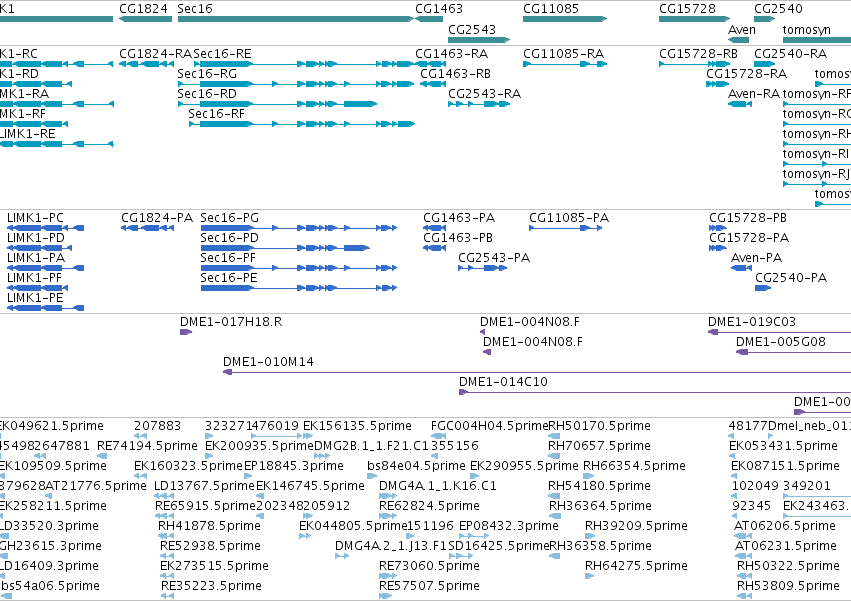Click the CG2543 gene arrow bar

(479, 40)
